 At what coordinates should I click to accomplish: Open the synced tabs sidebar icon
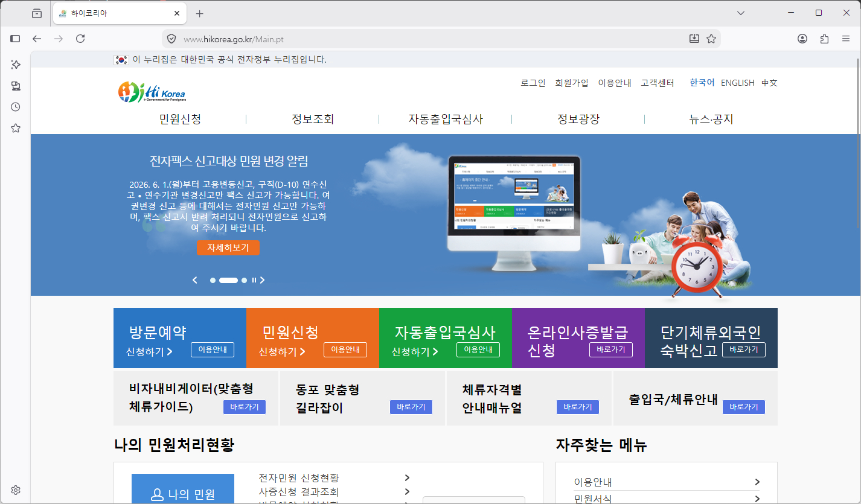[x=16, y=86]
